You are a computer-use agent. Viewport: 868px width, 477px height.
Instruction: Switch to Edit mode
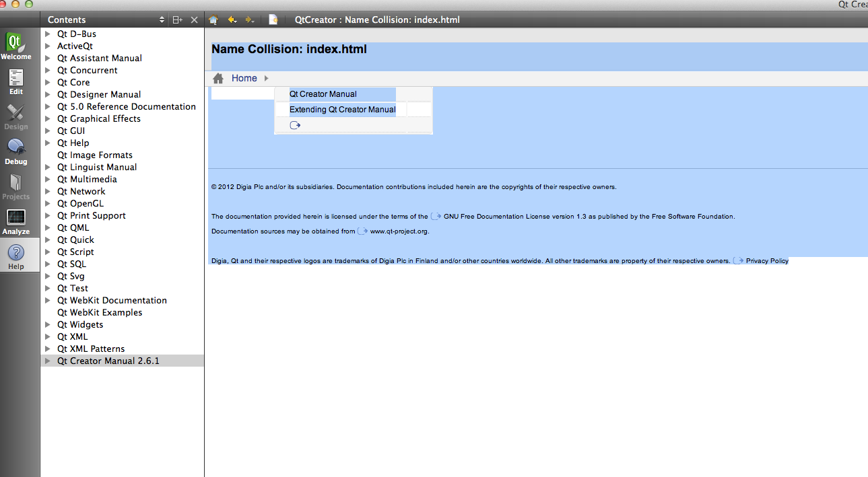pos(16,81)
